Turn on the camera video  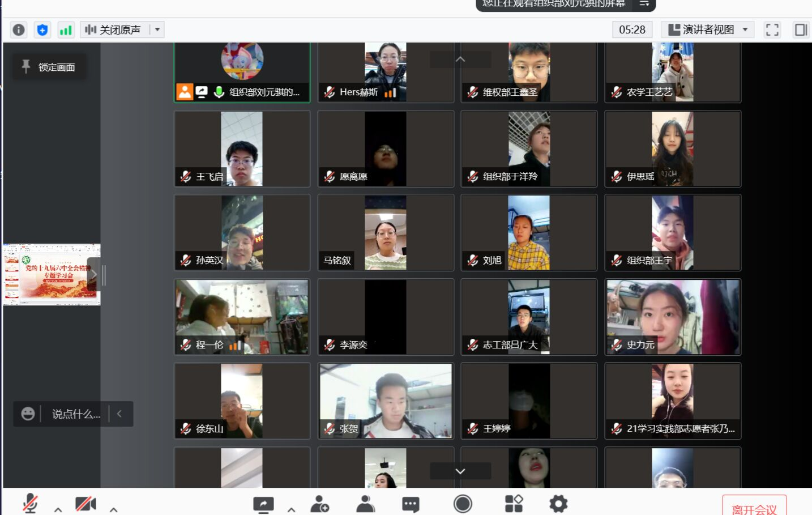coord(86,503)
